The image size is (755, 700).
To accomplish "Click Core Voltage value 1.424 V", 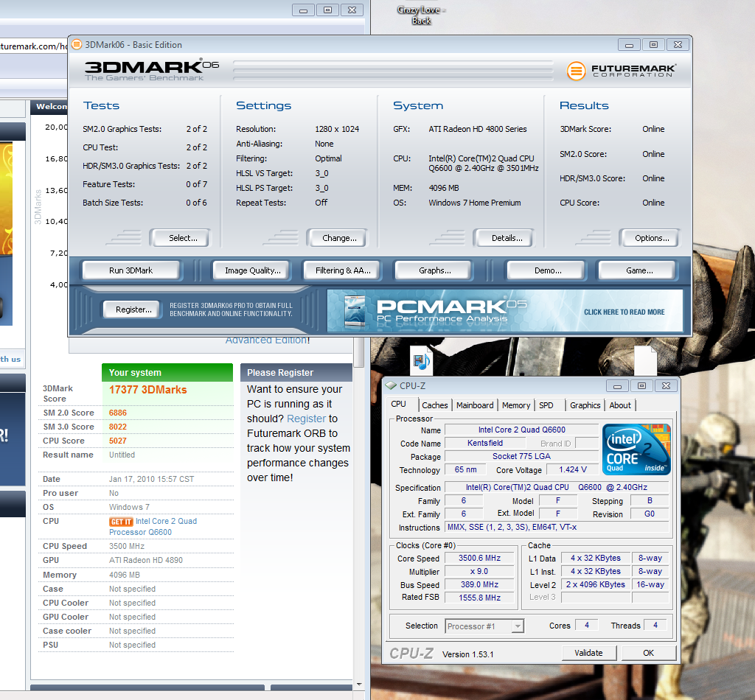I will (x=573, y=470).
